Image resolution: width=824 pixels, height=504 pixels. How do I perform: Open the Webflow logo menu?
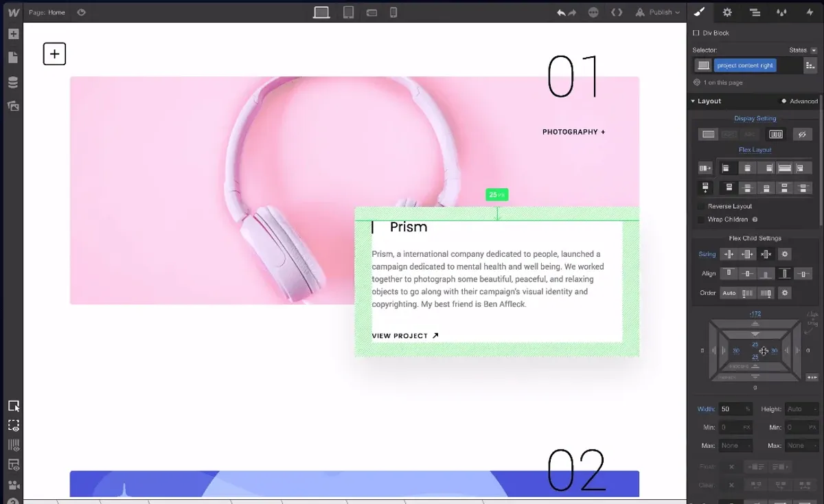point(13,12)
